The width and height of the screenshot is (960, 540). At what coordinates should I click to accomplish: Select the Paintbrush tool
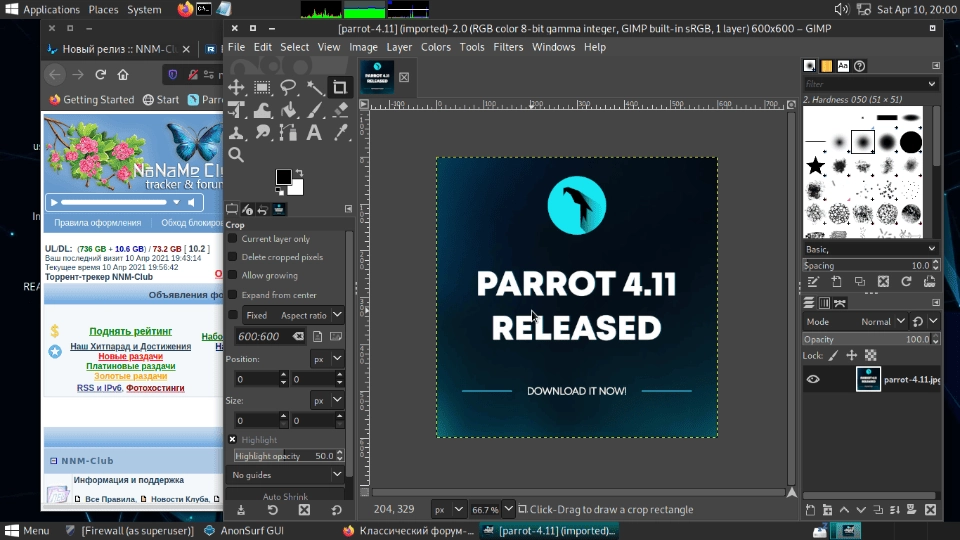coord(315,110)
